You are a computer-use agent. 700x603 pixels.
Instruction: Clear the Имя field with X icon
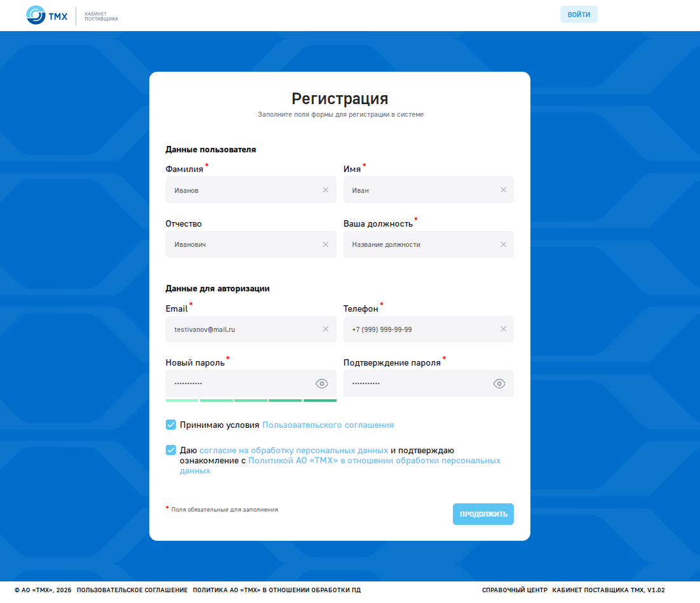[x=503, y=190]
